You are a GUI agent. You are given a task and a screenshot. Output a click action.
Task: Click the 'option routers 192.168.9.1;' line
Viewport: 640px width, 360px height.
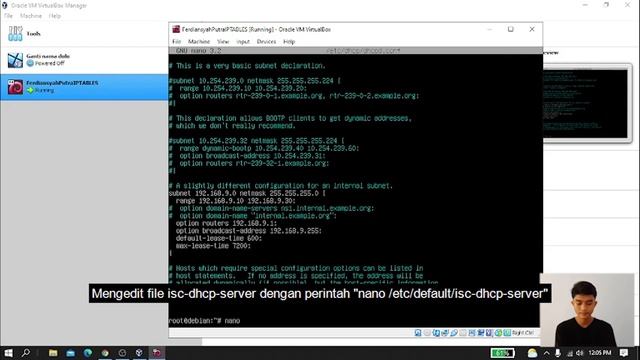click(226, 223)
